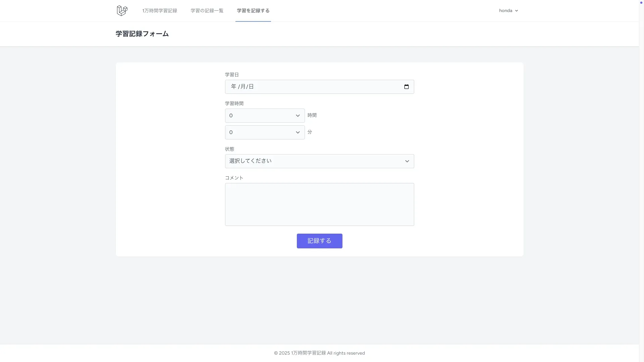Click the 年 year segment of date

coord(233,87)
